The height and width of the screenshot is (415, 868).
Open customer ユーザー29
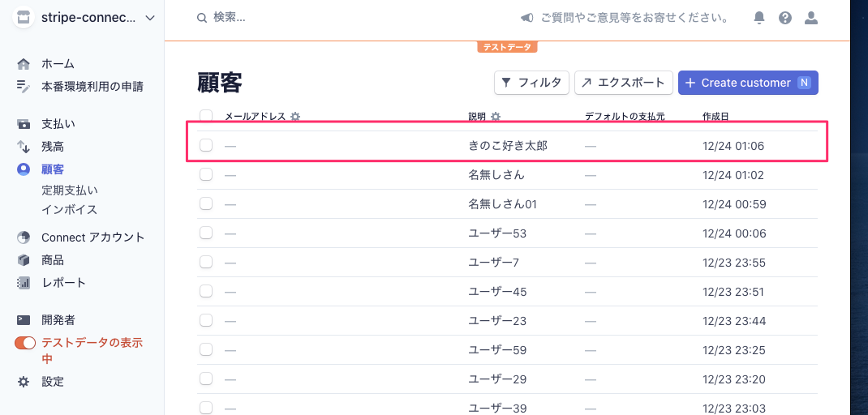tap(497, 379)
